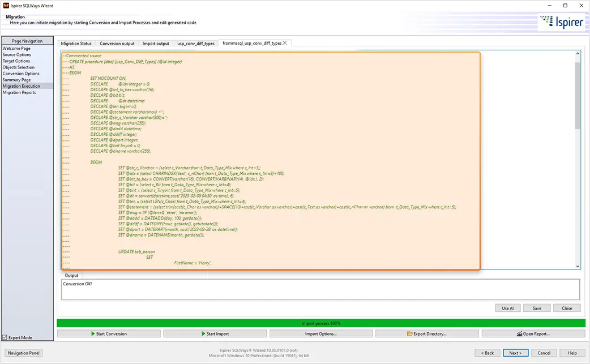The height and width of the screenshot is (364, 590).
Task: Switch to the Conversion output tab
Action: [117, 43]
